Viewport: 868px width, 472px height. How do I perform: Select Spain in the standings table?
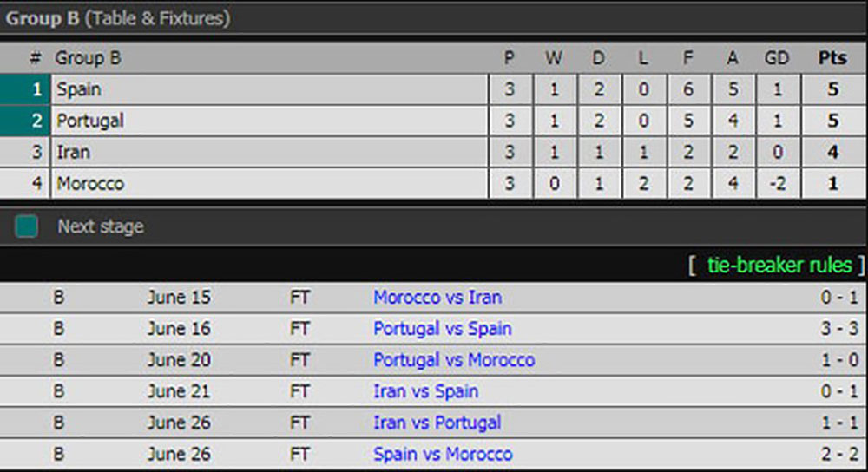click(79, 89)
